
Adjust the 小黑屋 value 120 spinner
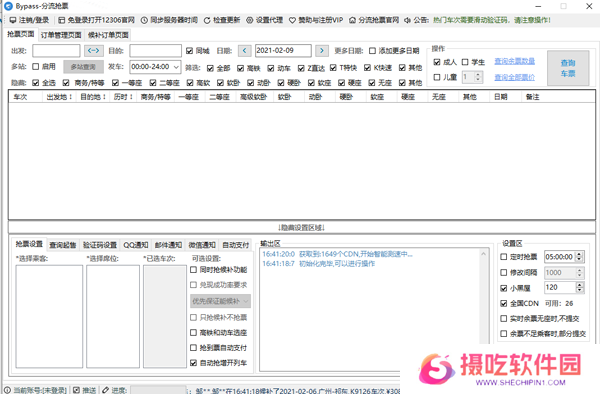pyautogui.click(x=579, y=287)
